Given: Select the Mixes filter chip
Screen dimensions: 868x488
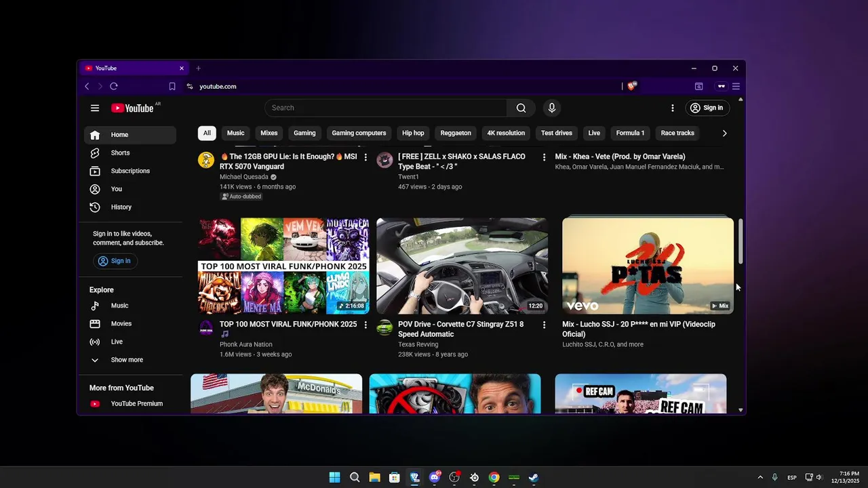Looking at the screenshot, I should pos(269,134).
